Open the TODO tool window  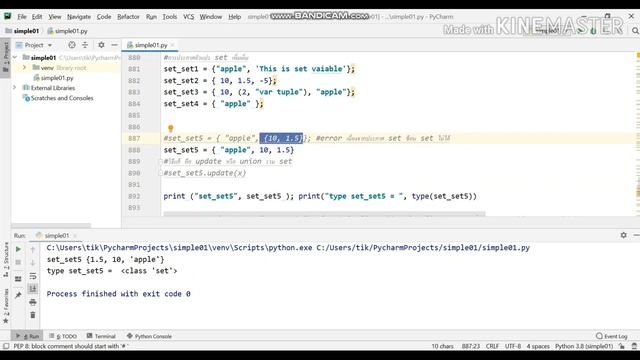(x=63, y=336)
